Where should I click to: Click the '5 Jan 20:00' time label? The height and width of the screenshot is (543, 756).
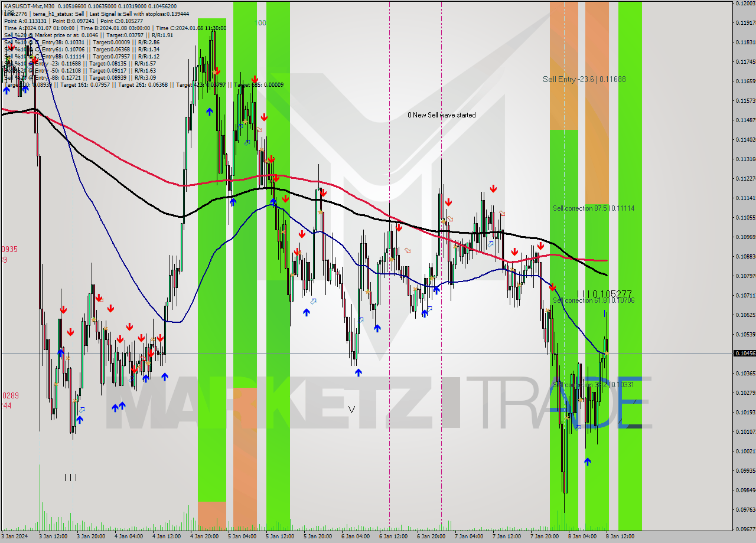point(318,537)
